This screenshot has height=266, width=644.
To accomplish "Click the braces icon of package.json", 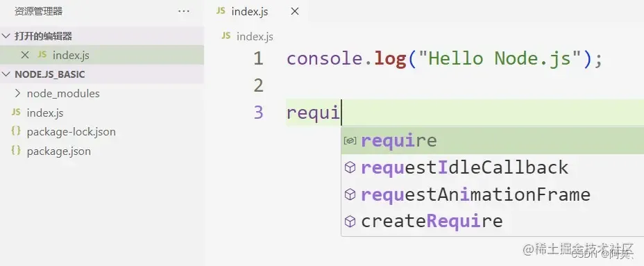I will [x=16, y=151].
